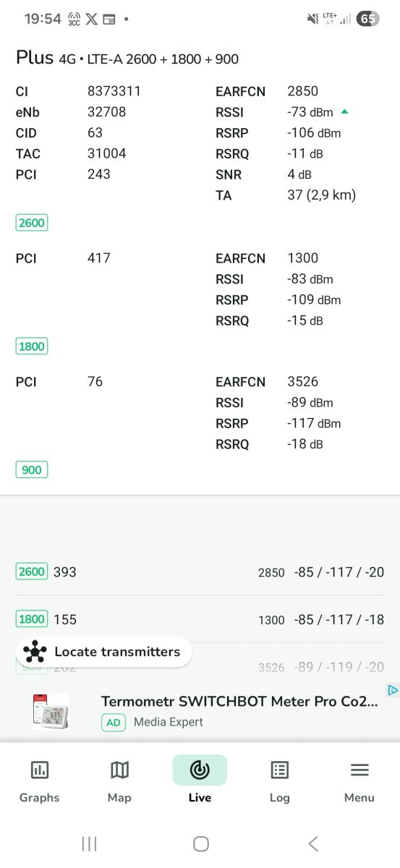The width and height of the screenshot is (400, 868).
Task: Select neighbor cell row PCI 393
Action: coord(200,572)
